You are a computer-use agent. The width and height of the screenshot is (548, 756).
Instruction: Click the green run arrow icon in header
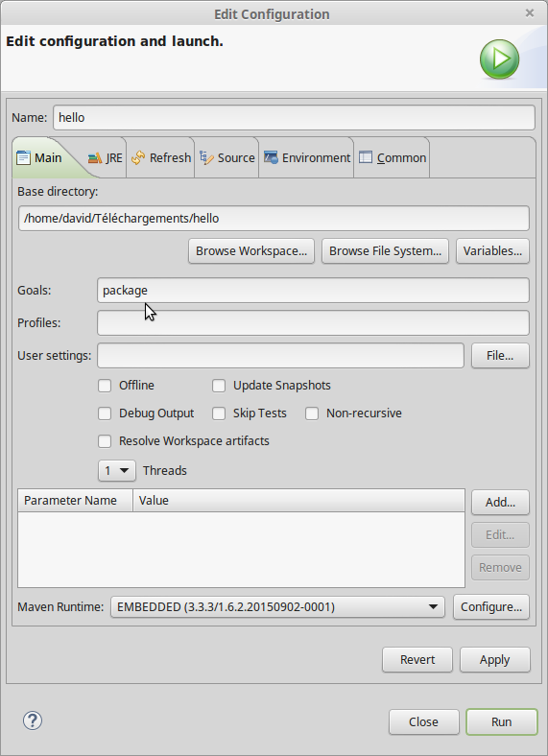tap(499, 59)
